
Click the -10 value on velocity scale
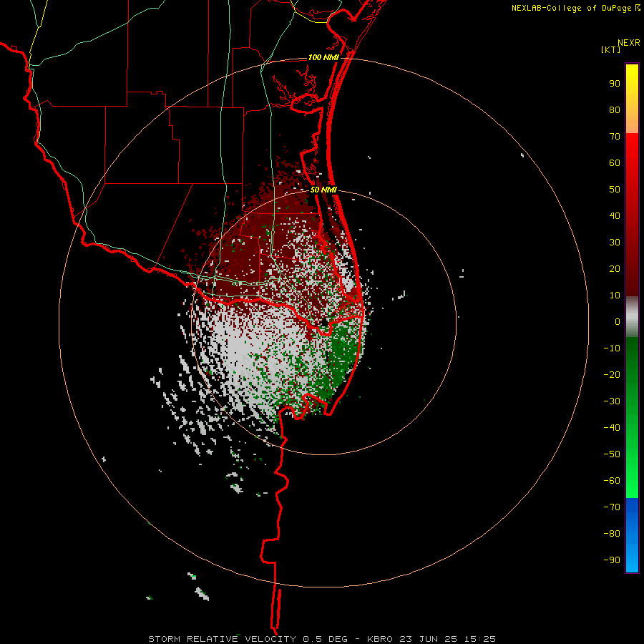click(x=612, y=348)
